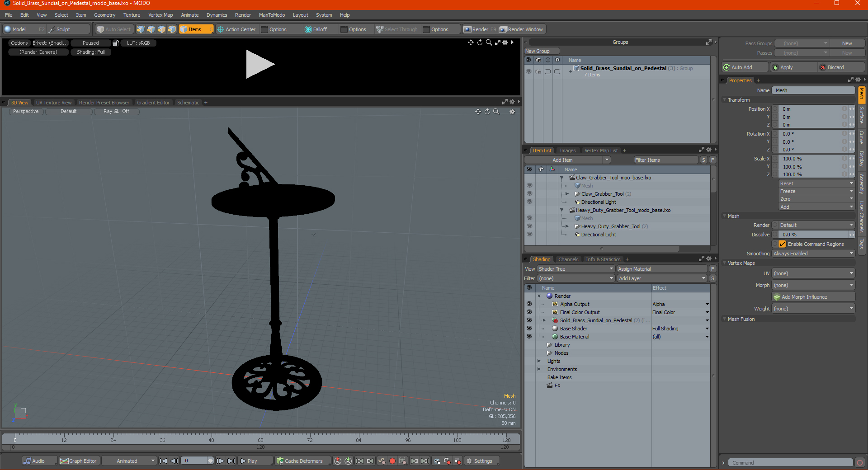Open Add Layer dropdown

coord(662,278)
